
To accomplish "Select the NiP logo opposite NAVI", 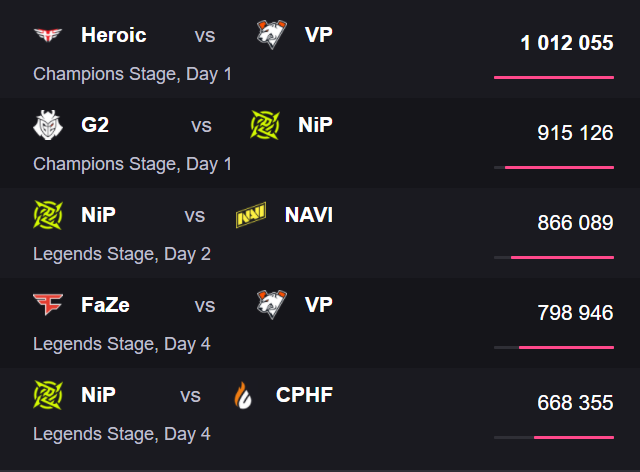I will tap(47, 215).
